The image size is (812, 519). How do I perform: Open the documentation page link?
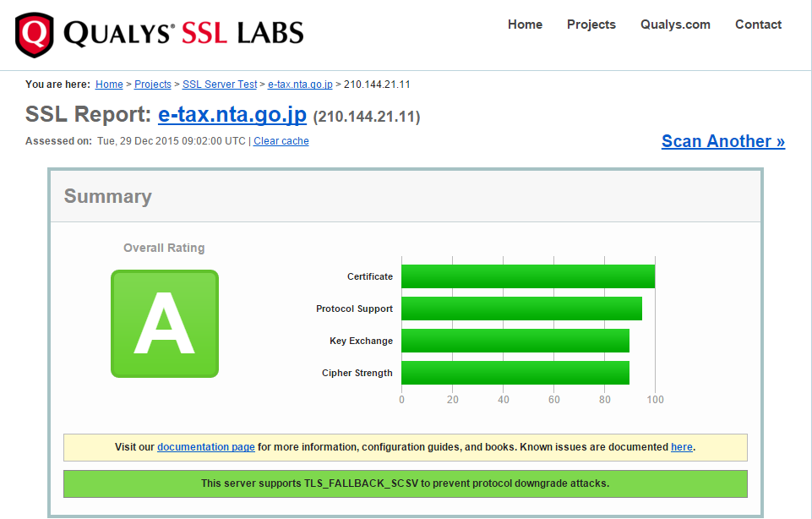pyautogui.click(x=206, y=446)
